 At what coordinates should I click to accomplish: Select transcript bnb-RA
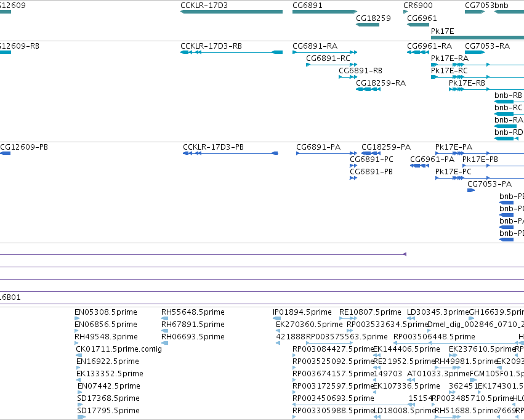(506, 126)
